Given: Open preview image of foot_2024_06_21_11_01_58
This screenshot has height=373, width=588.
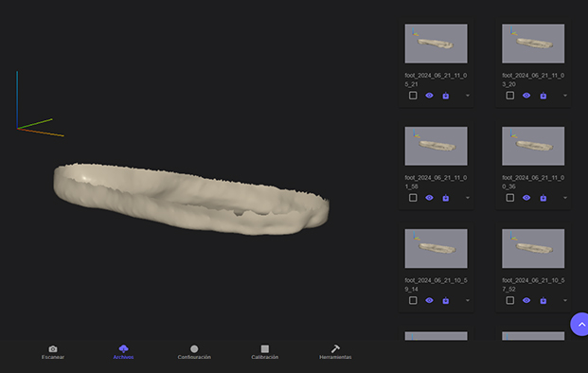Looking at the screenshot, I should point(436,146).
